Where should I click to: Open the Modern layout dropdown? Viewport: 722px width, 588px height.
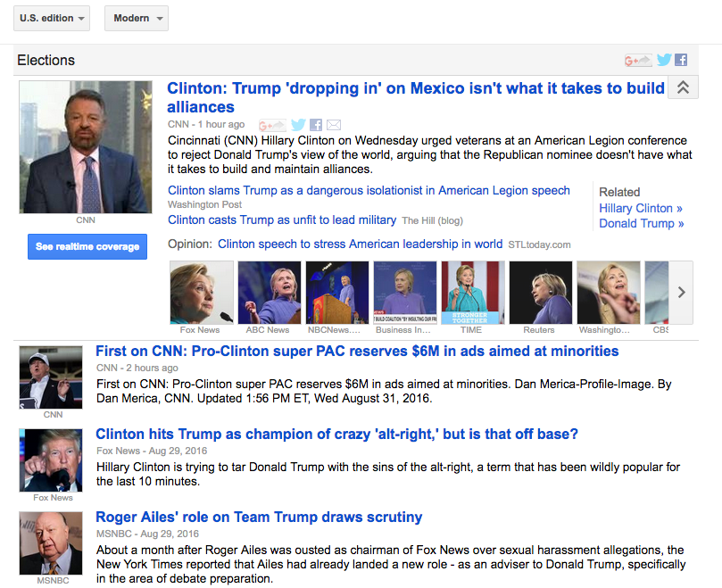[x=137, y=19]
